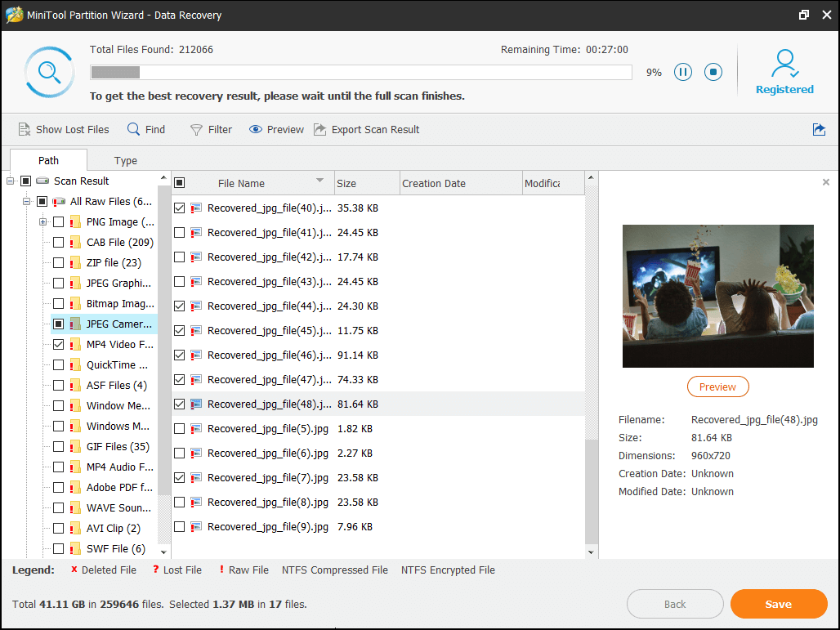The width and height of the screenshot is (840, 630).
Task: Click the image icon of Recovered_jpg_file(40)
Action: (196, 208)
